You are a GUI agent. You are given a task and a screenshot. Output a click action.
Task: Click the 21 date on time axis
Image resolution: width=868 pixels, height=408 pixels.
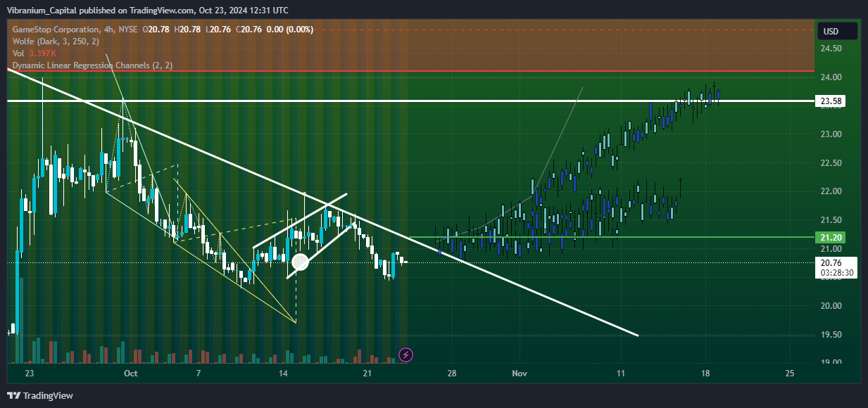367,373
